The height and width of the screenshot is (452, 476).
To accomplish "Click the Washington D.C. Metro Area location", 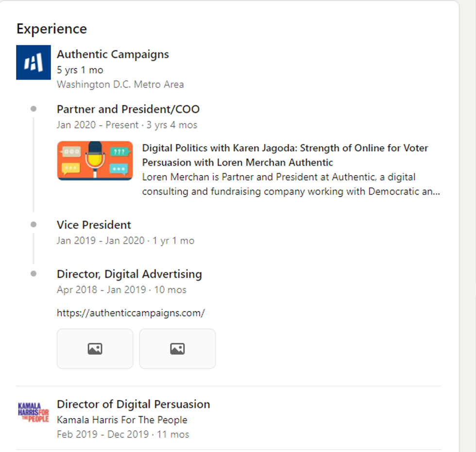I will click(x=120, y=84).
